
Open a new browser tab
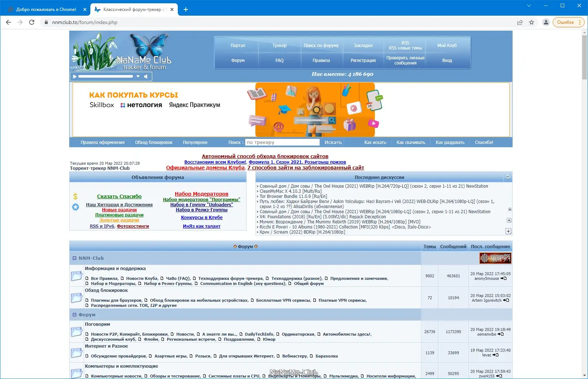pyautogui.click(x=186, y=9)
